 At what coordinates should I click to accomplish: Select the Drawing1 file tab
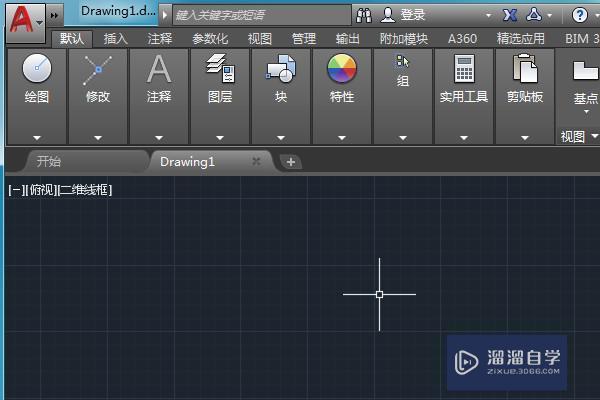point(187,162)
